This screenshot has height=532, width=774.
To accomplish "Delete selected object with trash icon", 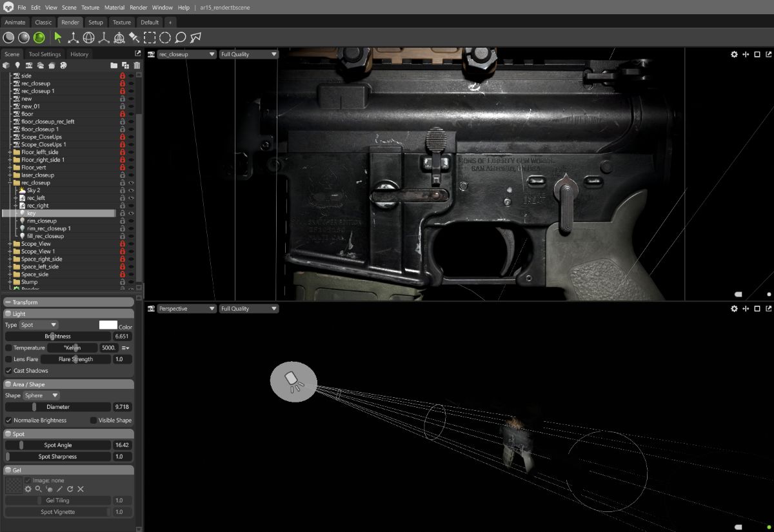I will pyautogui.click(x=137, y=65).
